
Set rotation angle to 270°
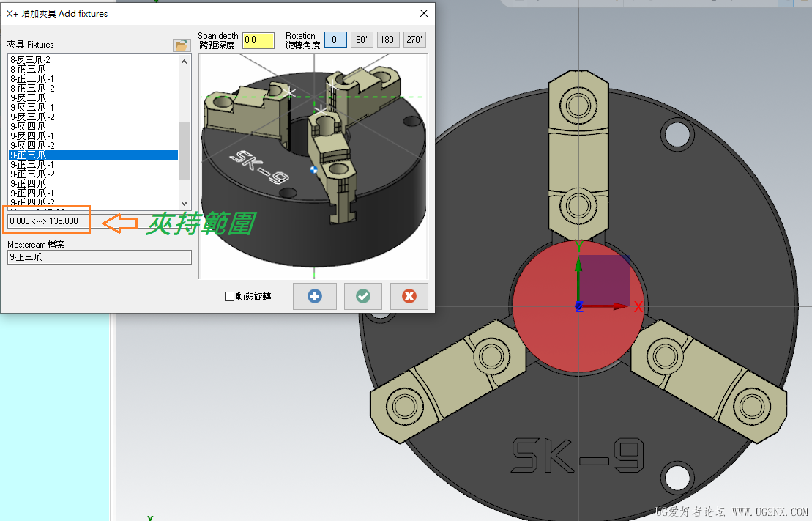click(x=415, y=40)
